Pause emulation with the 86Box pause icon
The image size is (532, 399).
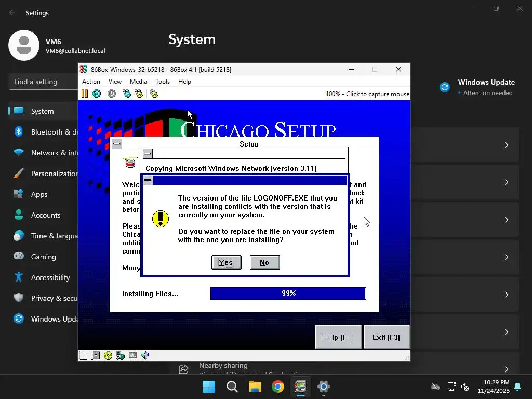[x=85, y=94]
